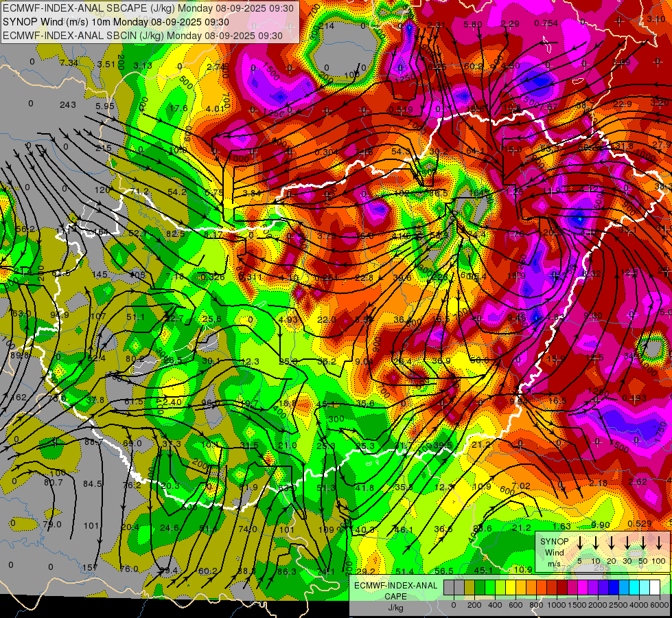This screenshot has height=618, width=672.
Task: Click the map value 0.193
Action: click(635, 398)
